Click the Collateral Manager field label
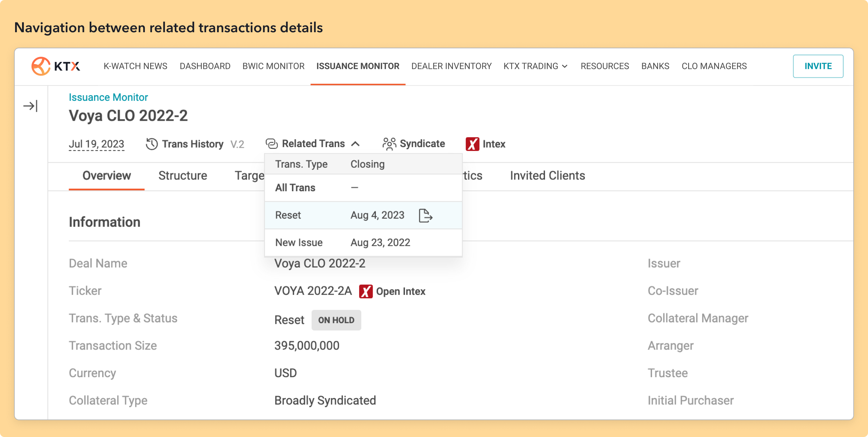This screenshot has height=437, width=868. pos(698,318)
